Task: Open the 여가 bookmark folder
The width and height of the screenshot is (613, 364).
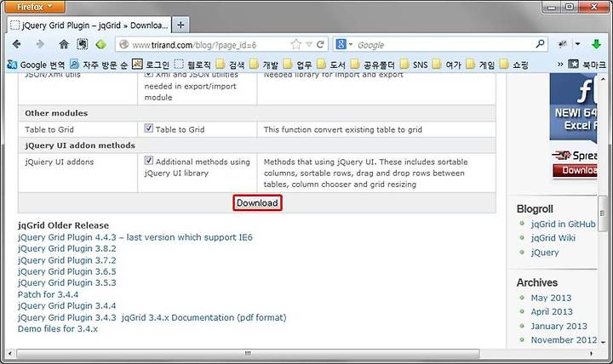Action: [x=447, y=65]
